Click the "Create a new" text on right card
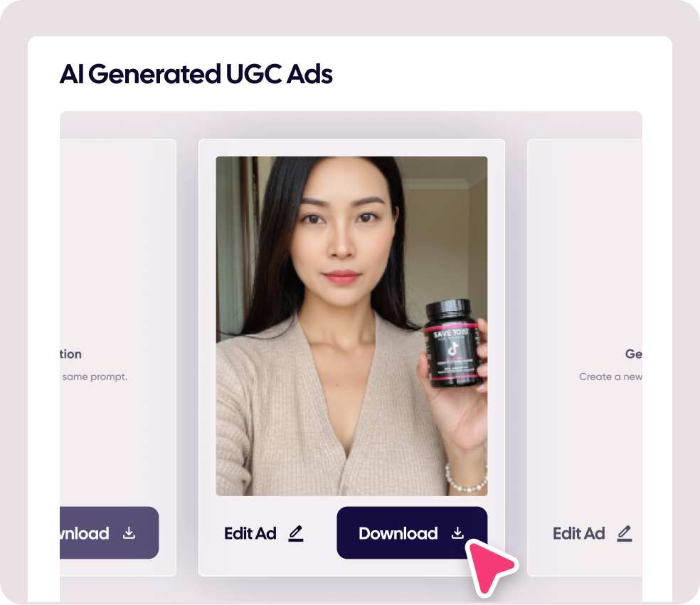 click(x=610, y=377)
